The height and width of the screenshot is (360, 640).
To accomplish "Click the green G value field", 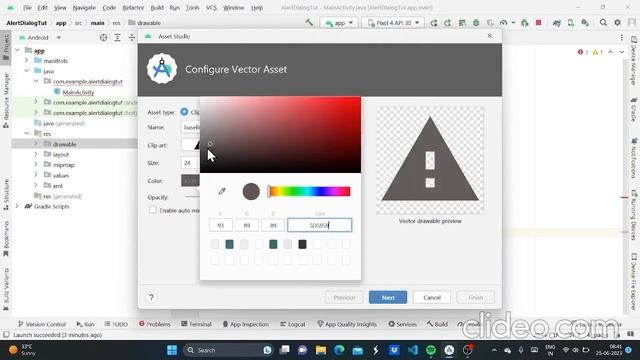I will point(247,225).
